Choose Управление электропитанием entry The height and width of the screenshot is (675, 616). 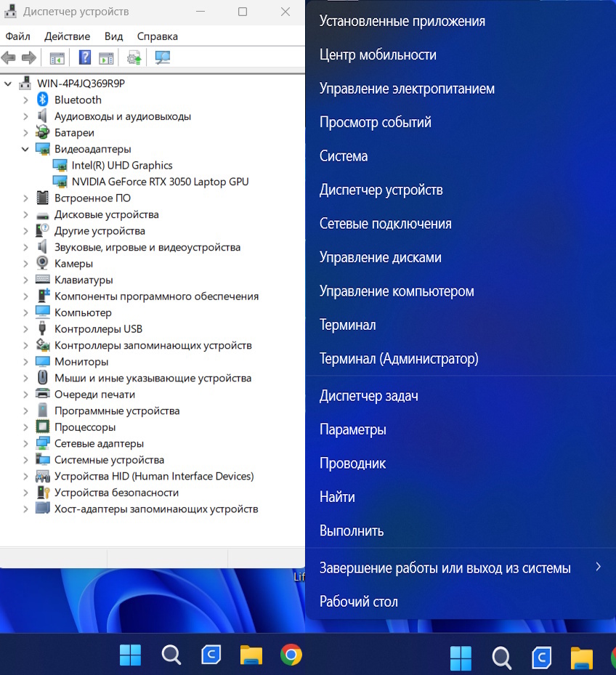pyautogui.click(x=460, y=88)
